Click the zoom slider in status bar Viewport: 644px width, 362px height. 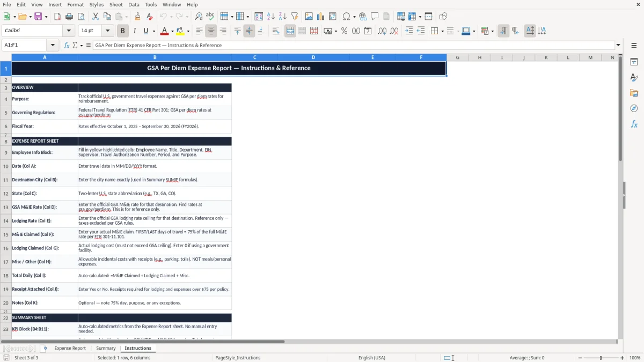point(600,358)
